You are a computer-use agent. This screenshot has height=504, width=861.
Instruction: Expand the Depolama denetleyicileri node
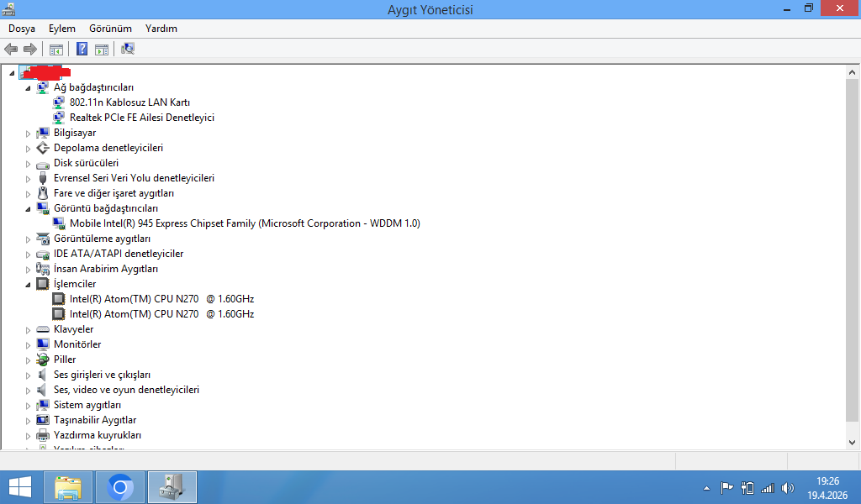click(28, 148)
